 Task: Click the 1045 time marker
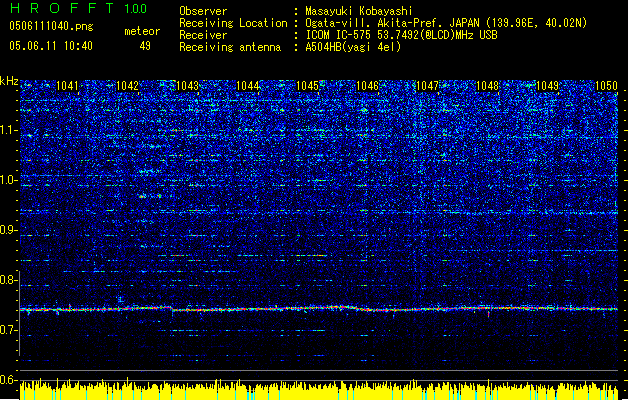tap(307, 86)
